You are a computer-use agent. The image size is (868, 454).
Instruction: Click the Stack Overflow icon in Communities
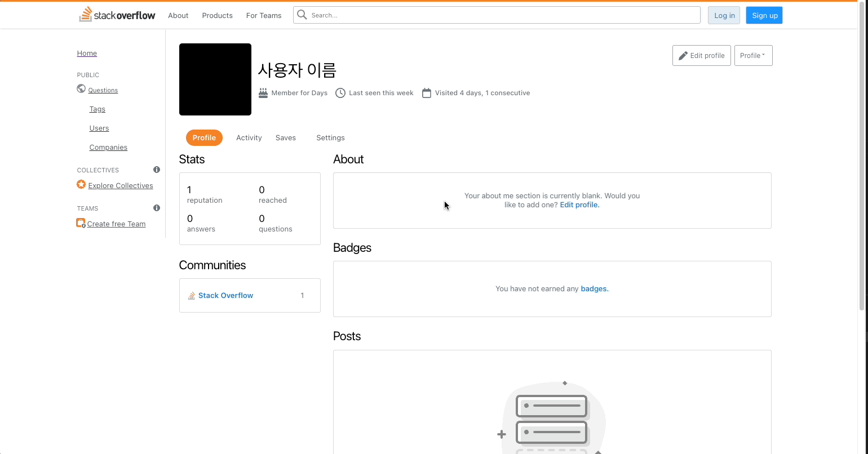point(192,295)
